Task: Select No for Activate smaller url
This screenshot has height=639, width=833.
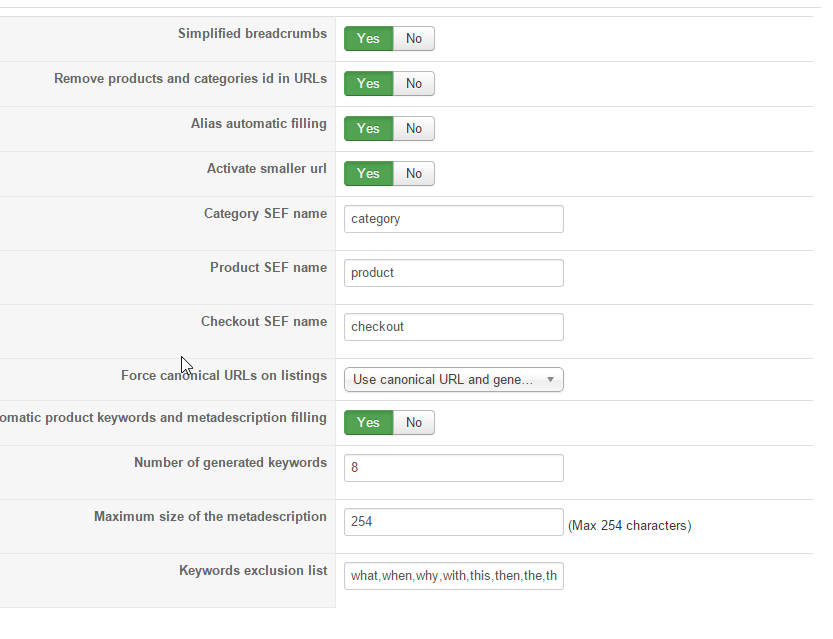Action: 414,174
